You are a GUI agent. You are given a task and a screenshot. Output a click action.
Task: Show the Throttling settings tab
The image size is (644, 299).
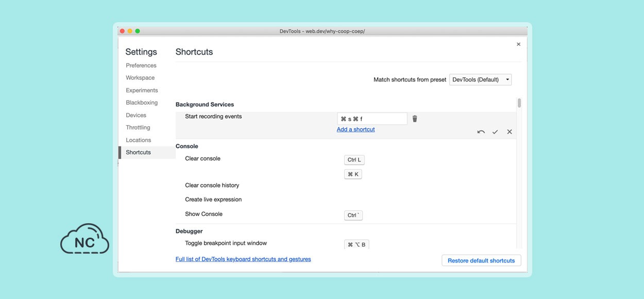138,127
